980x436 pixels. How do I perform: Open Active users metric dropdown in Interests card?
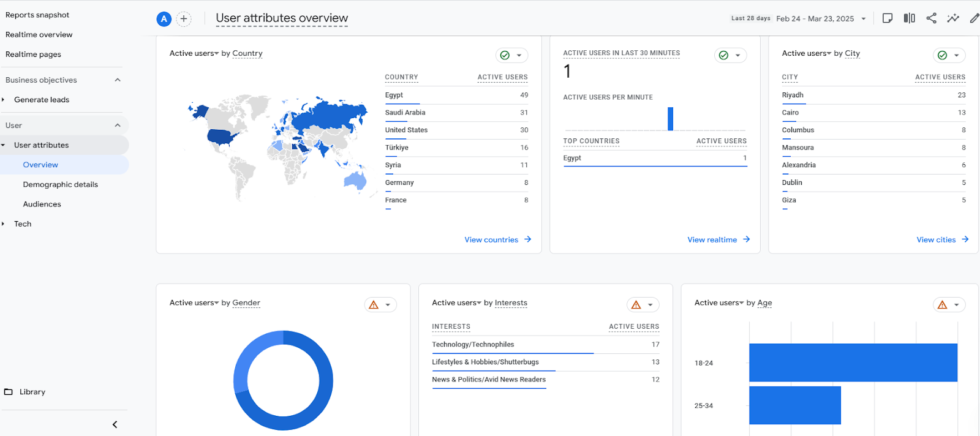point(457,303)
